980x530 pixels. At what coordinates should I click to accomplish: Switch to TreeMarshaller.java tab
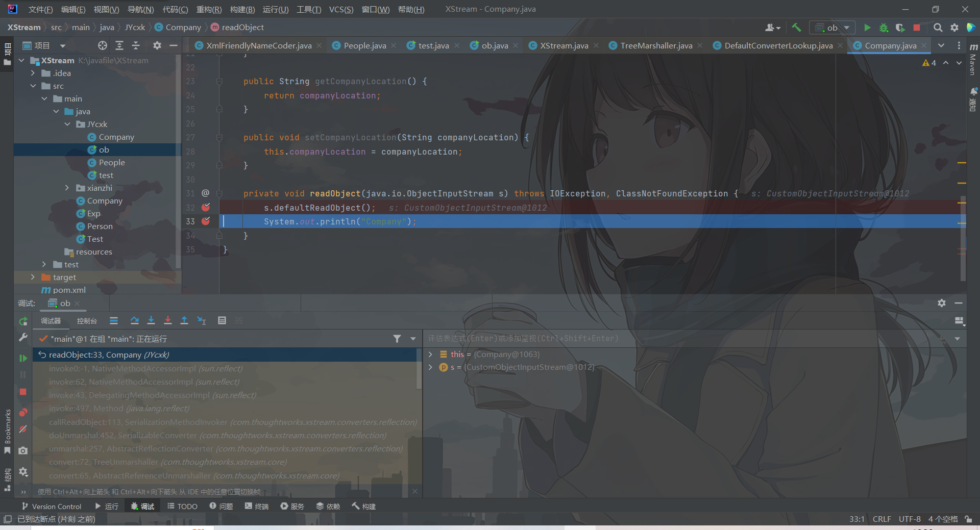pyautogui.click(x=656, y=45)
